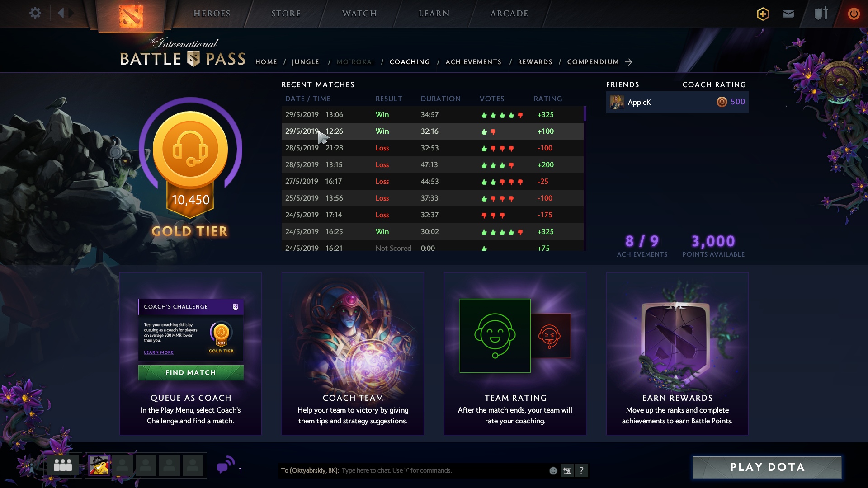Click the Dota 2 logo home icon
868x488 pixels.
pos(131,16)
